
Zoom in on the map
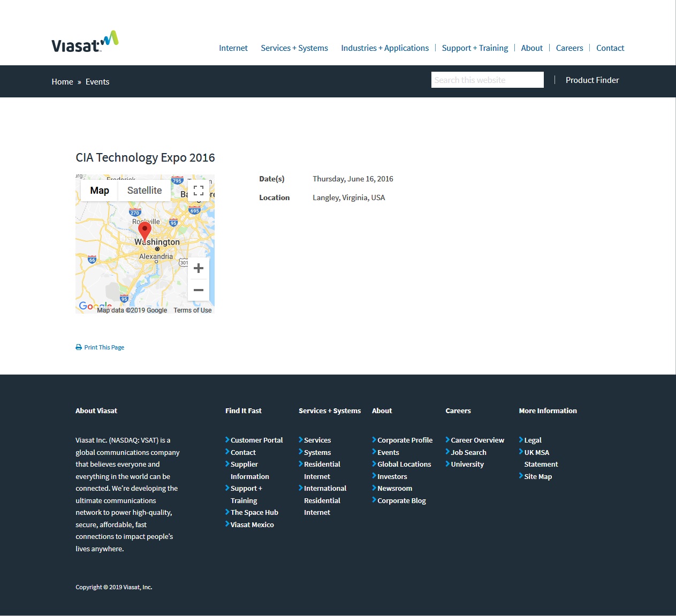tap(199, 268)
